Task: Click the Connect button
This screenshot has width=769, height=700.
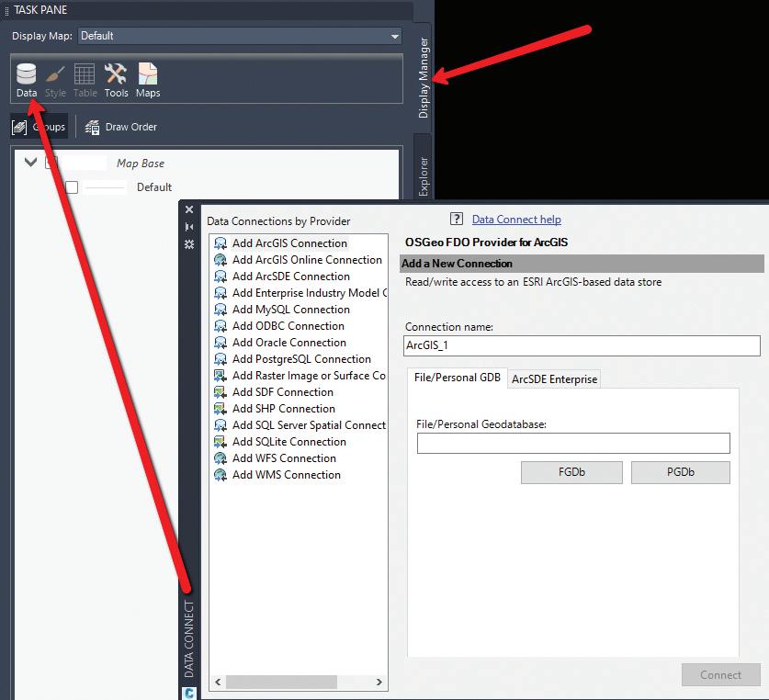Action: 720,675
